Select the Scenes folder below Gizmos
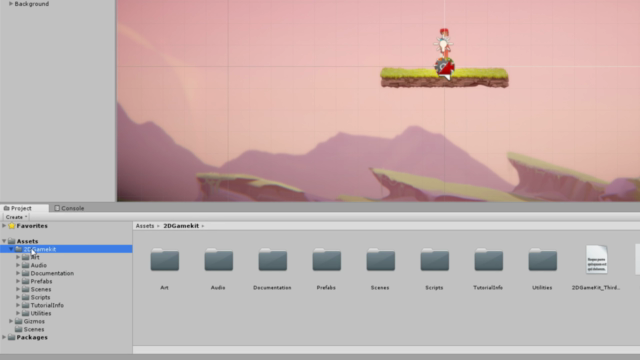This screenshot has height=360, width=640. tap(34, 329)
